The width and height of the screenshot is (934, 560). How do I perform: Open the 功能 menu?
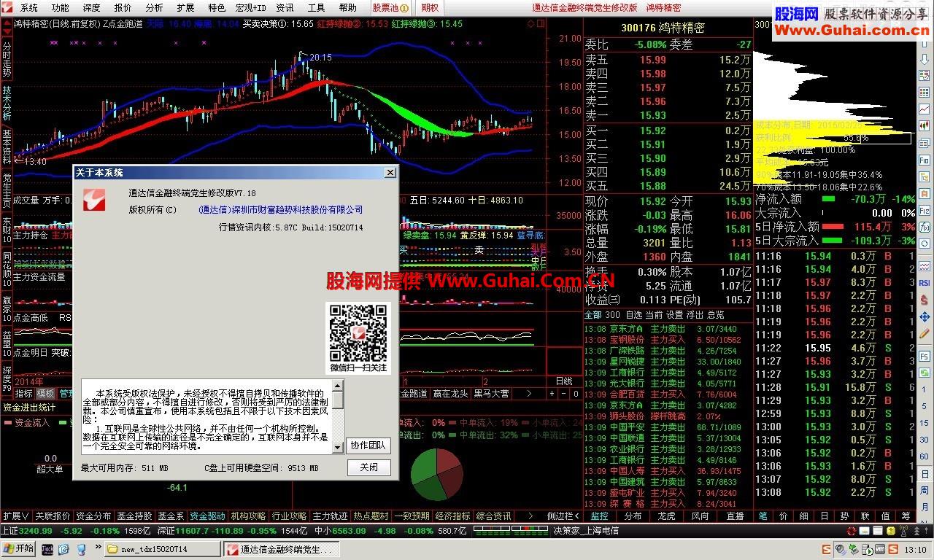[x=60, y=7]
